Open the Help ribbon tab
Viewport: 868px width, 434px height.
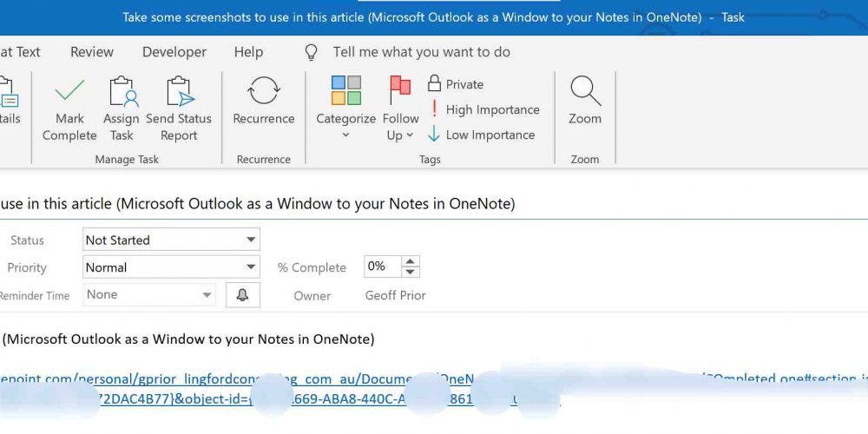248,52
